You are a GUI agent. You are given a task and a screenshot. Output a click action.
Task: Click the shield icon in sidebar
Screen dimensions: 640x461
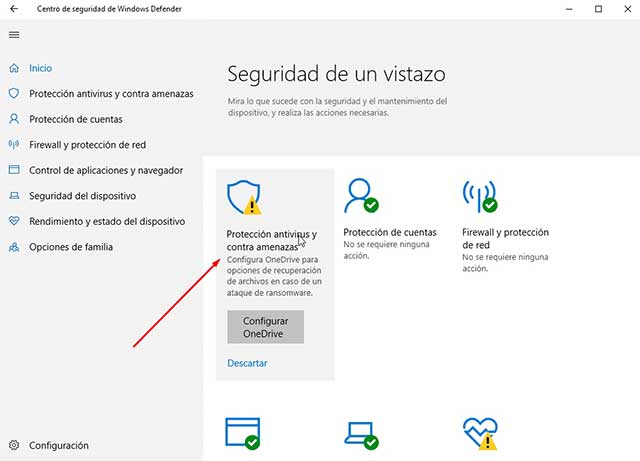pos(14,94)
